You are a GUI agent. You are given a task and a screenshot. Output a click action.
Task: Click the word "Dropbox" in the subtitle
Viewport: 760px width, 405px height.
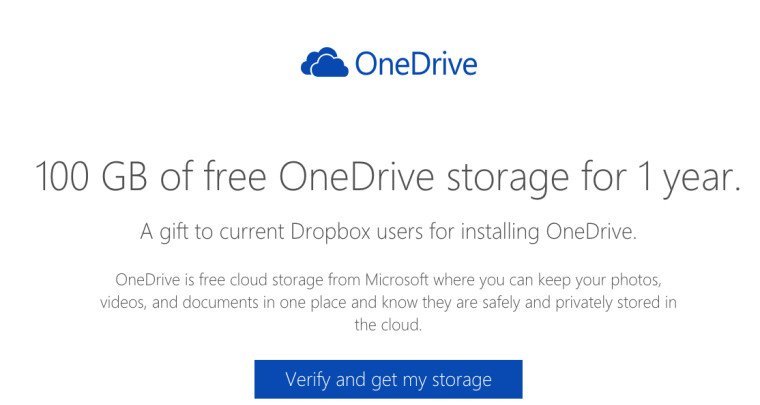[x=331, y=231]
